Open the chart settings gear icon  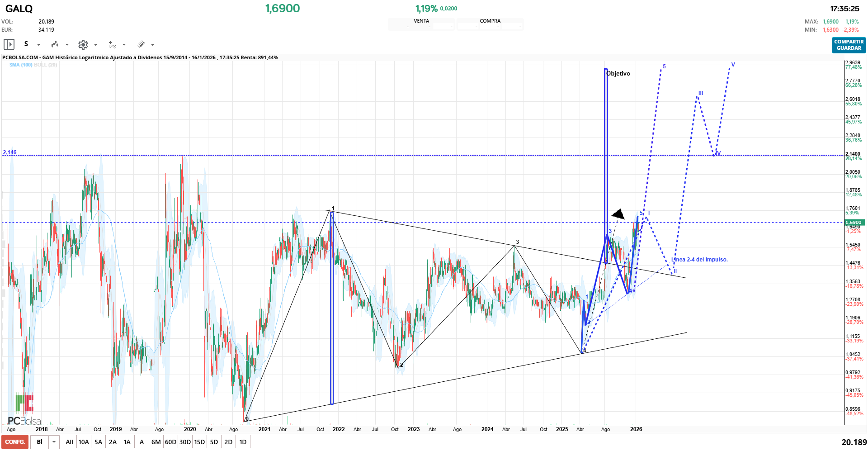83,44
